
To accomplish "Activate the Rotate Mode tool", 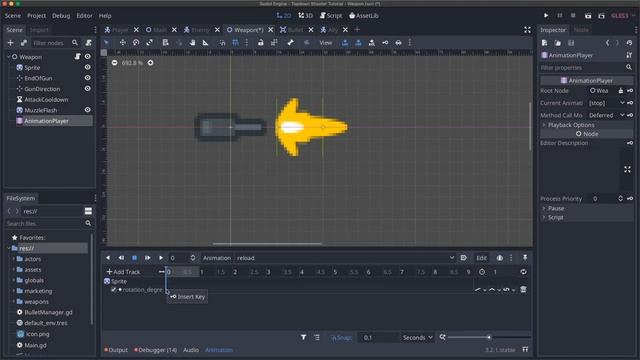I will pos(136,42).
